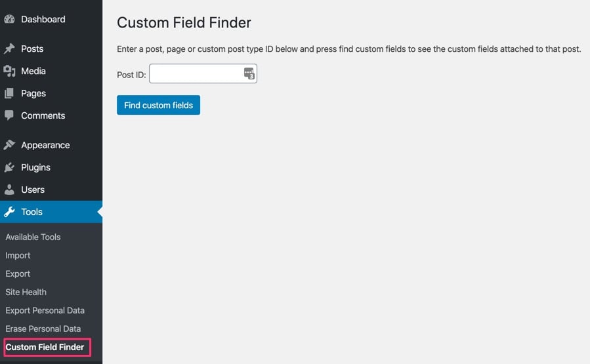Click the Media library icon
The height and width of the screenshot is (364, 590).
click(9, 71)
